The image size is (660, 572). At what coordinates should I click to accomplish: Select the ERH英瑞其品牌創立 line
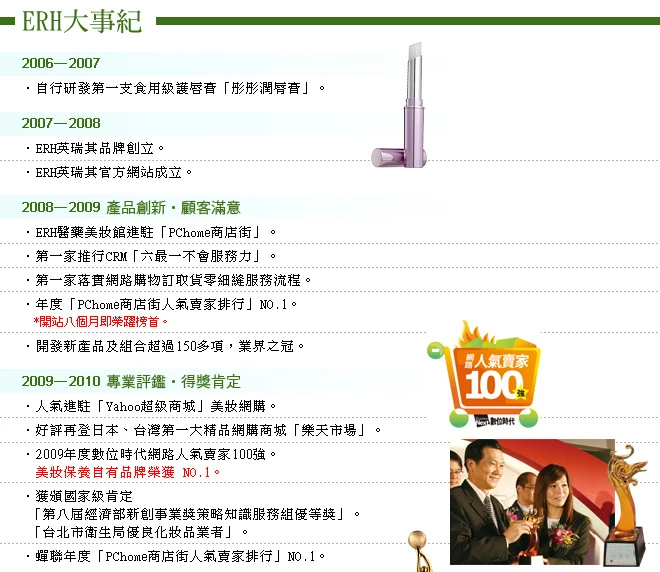95,148
